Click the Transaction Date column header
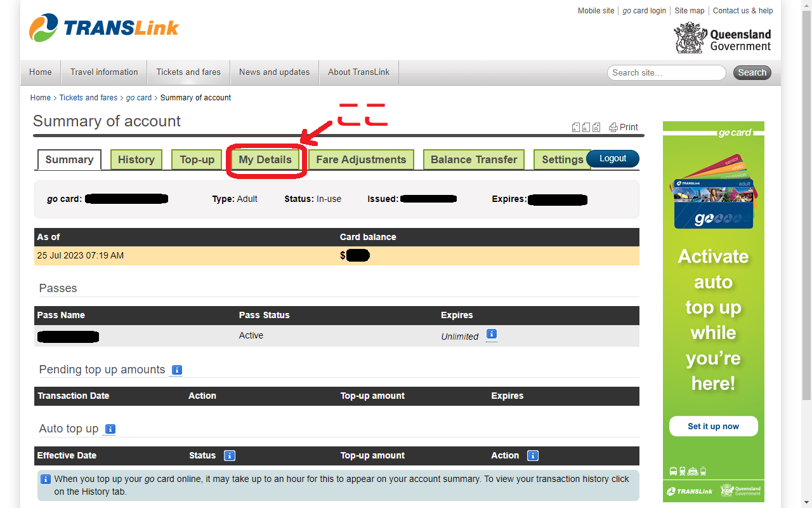This screenshot has height=508, width=812. [x=74, y=396]
